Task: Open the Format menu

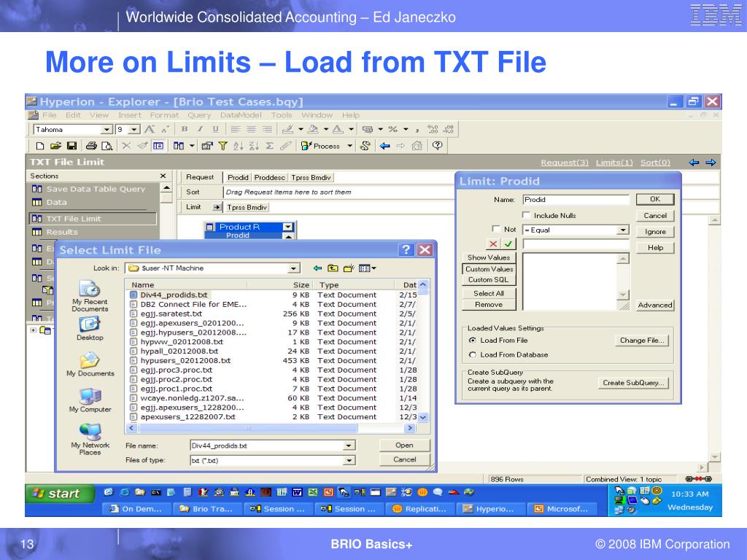Action: [164, 114]
